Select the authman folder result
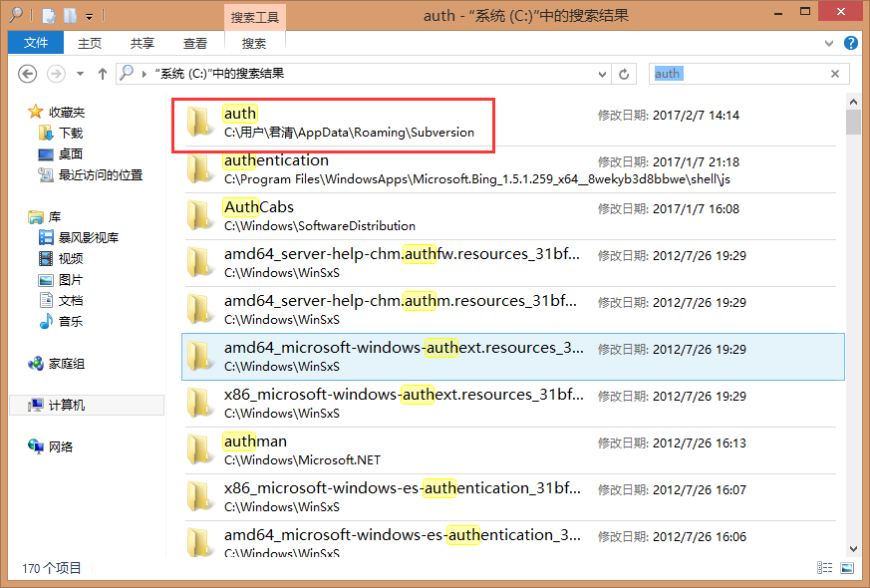 pos(509,450)
